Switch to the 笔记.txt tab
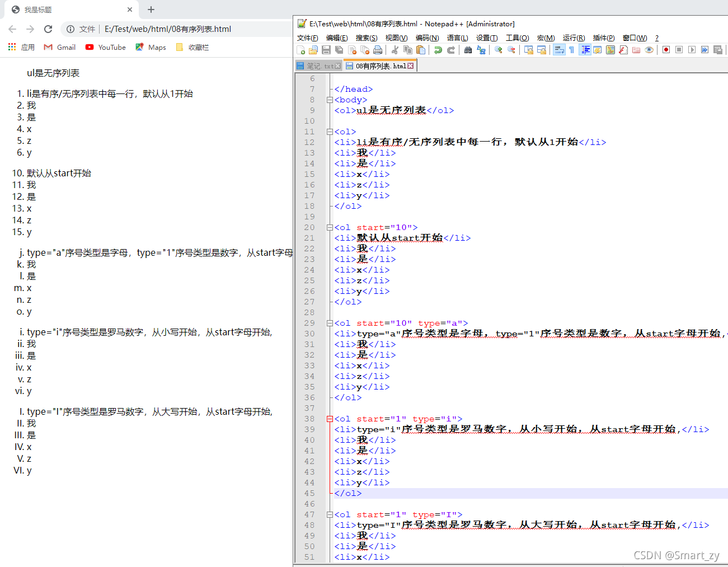Screen dimensions: 728x567 click(320, 66)
